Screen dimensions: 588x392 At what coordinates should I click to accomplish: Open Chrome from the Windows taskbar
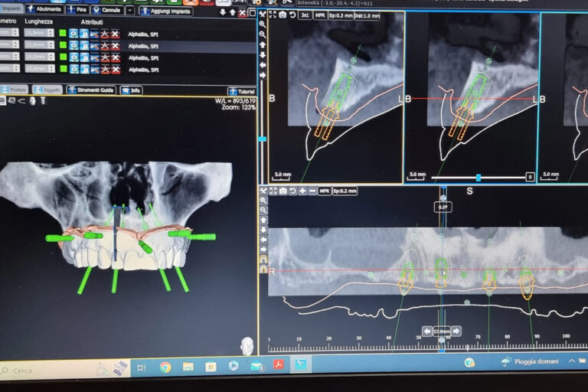pyautogui.click(x=165, y=367)
